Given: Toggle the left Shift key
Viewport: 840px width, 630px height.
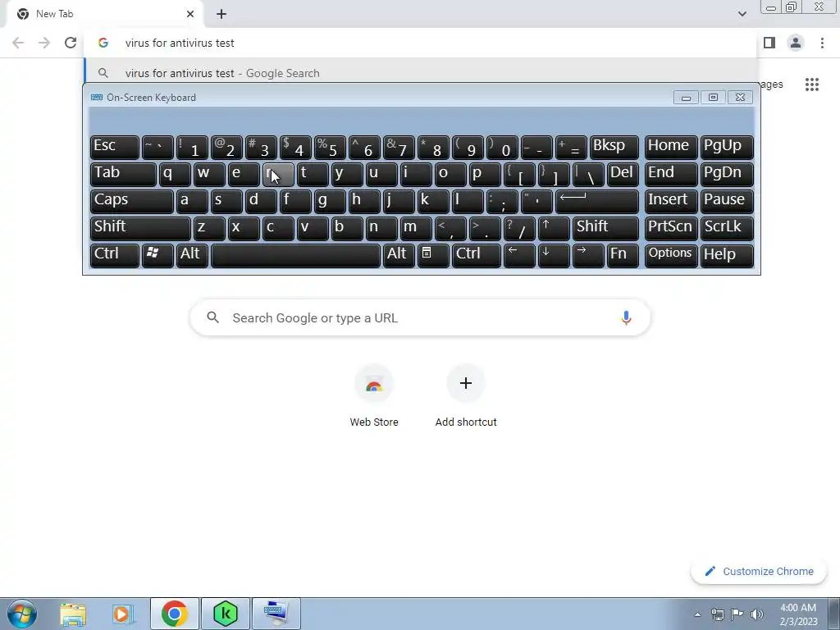Looking at the screenshot, I should (140, 228).
